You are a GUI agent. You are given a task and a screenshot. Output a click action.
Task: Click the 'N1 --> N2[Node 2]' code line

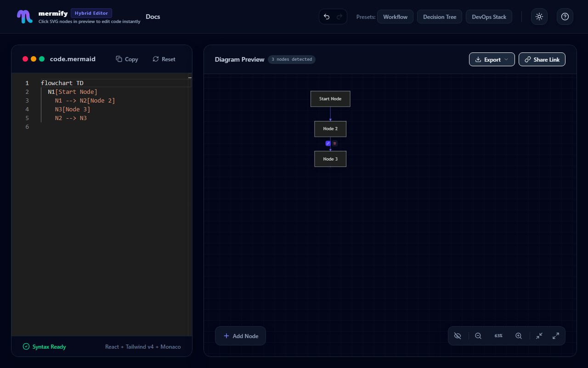click(x=85, y=101)
